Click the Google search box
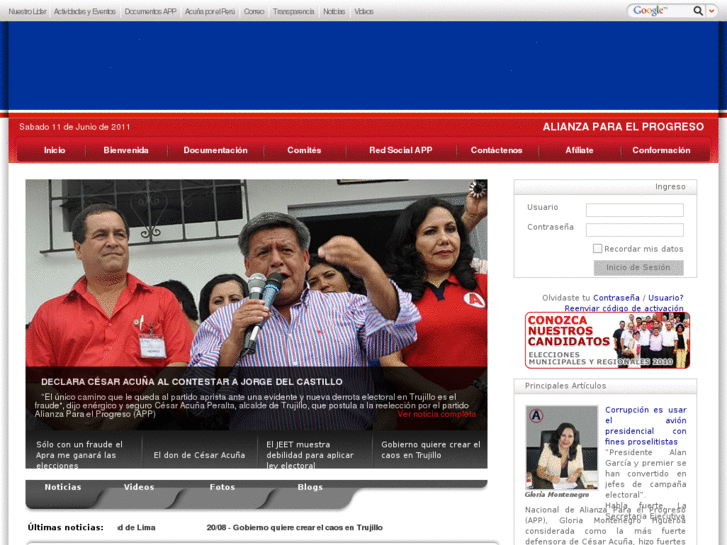 (661, 11)
